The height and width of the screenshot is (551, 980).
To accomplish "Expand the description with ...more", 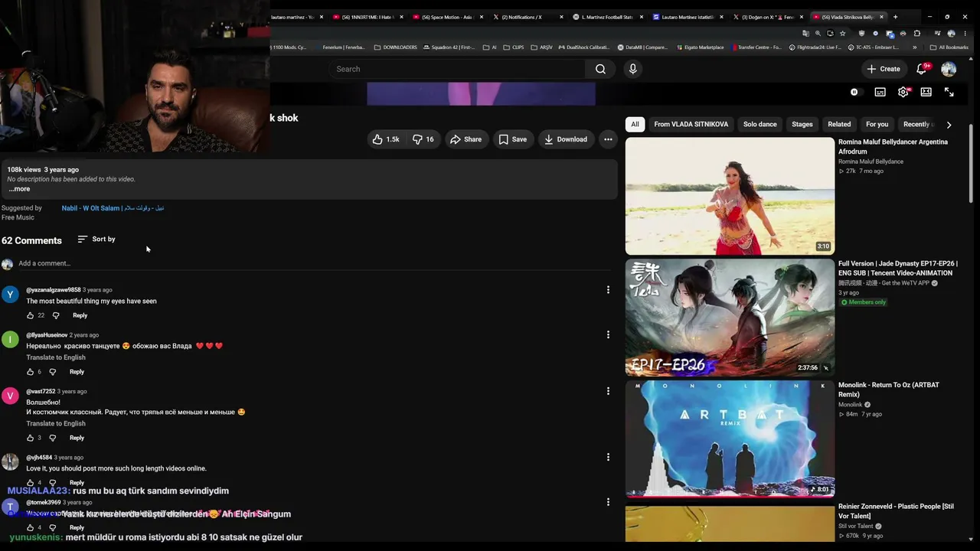I will coord(19,189).
